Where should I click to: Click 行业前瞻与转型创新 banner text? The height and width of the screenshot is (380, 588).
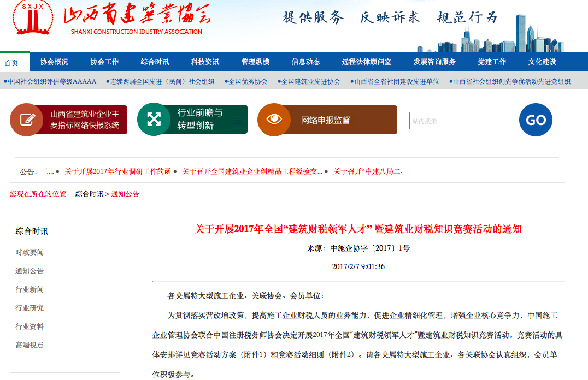tap(200, 119)
